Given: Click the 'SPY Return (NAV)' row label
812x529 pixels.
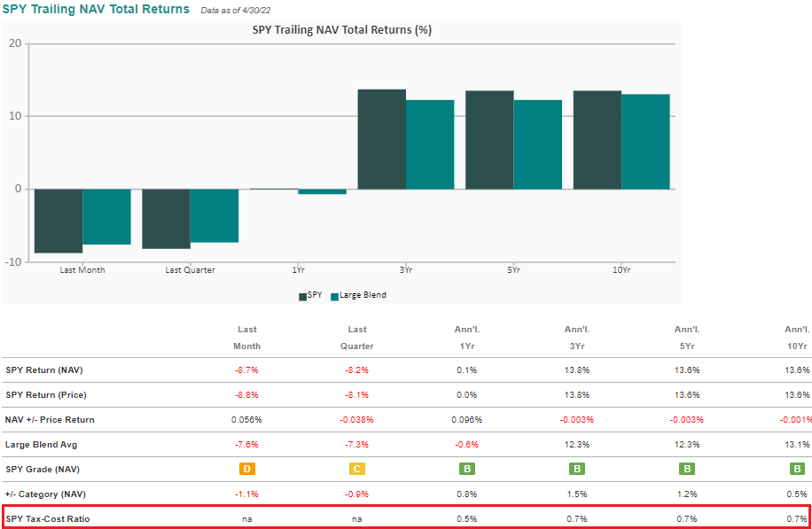Looking at the screenshot, I should [x=44, y=370].
